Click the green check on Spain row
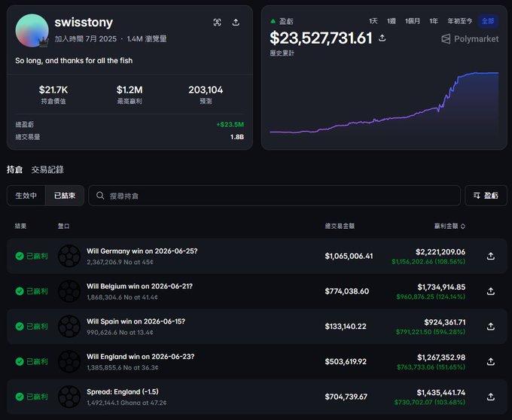 pos(20,327)
